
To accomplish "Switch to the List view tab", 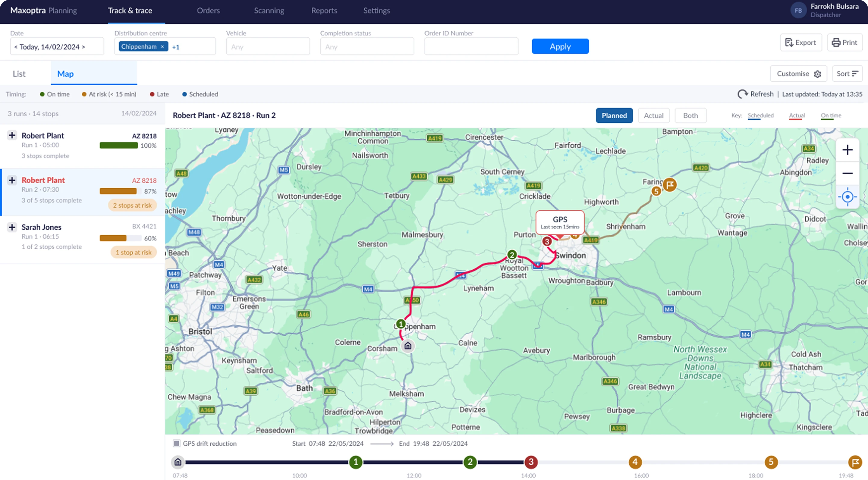I will pos(19,74).
